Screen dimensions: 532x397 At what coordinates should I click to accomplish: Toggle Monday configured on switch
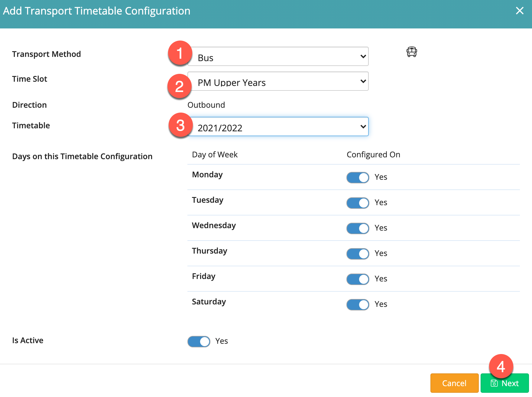358,178
